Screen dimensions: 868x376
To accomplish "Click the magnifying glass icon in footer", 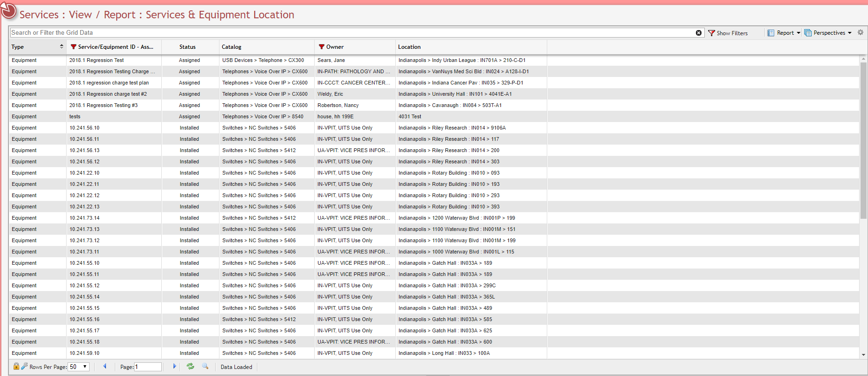I will click(205, 367).
